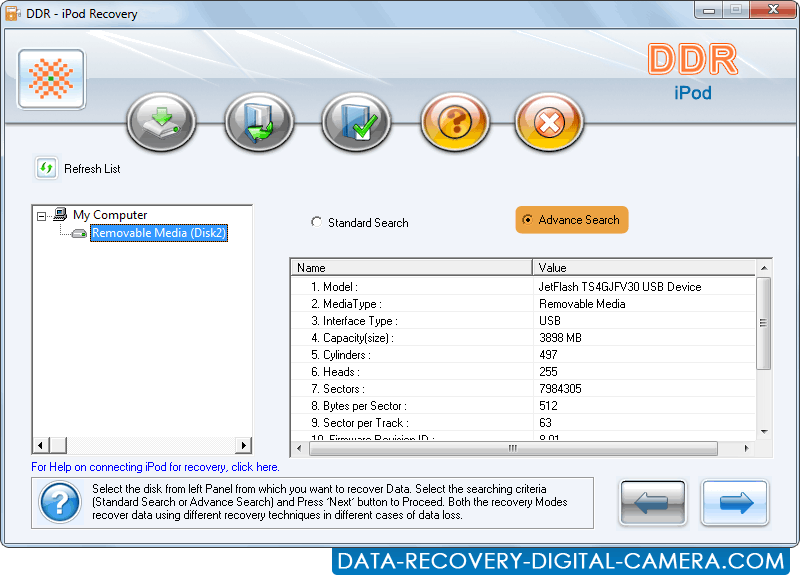This screenshot has height=575, width=800.
Task: Select Removable Media (Disk2) in tree
Action: (x=159, y=233)
